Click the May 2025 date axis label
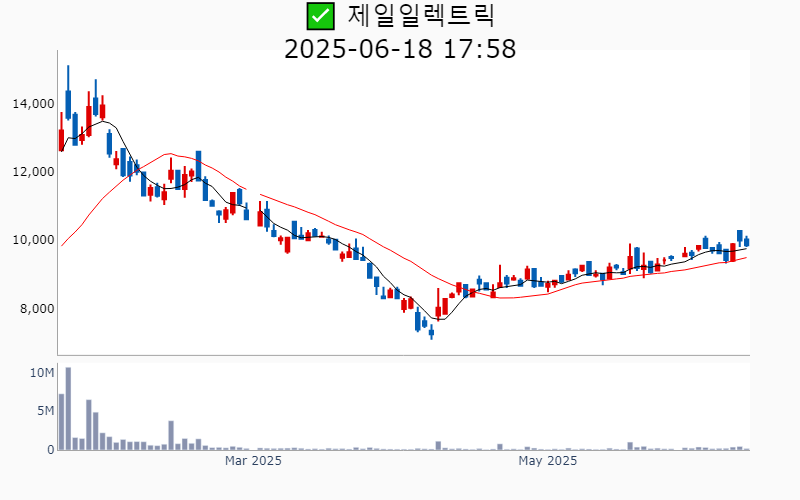 [x=547, y=461]
